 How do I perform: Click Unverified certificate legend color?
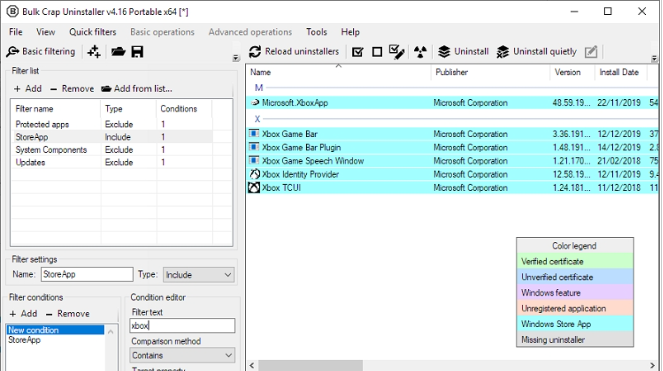[575, 277]
